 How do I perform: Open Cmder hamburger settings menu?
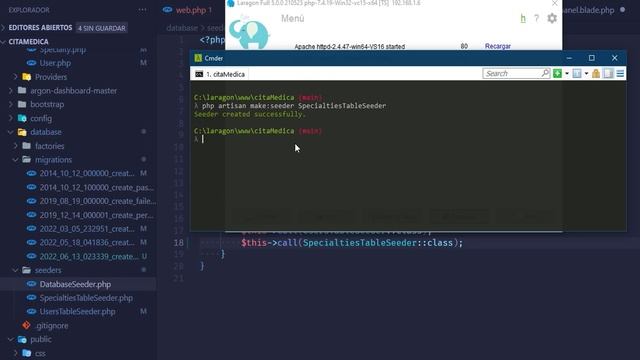[620, 73]
